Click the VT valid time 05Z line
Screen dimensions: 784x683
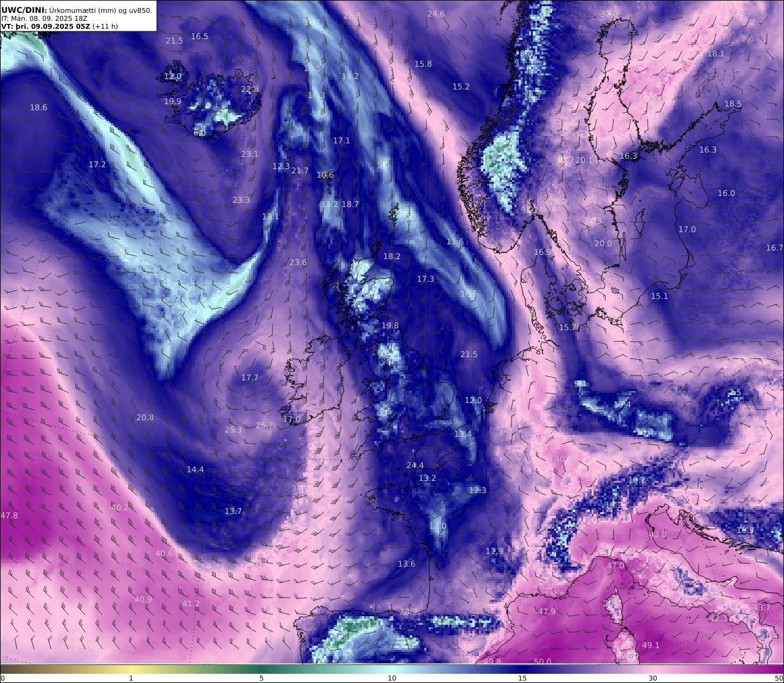(59, 26)
